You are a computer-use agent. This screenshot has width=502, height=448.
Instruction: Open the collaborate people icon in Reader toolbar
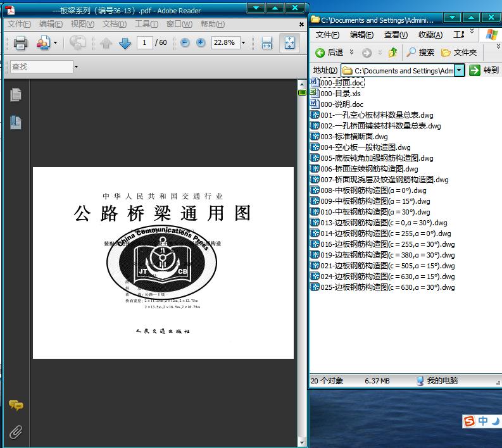tap(43, 43)
